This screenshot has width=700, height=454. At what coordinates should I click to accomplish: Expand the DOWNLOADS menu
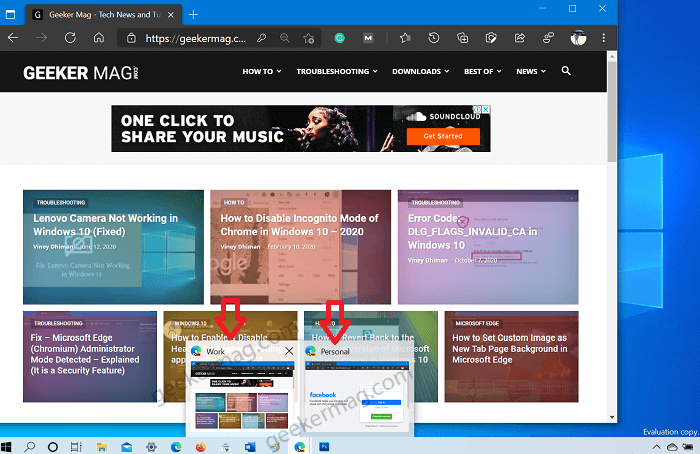click(421, 71)
